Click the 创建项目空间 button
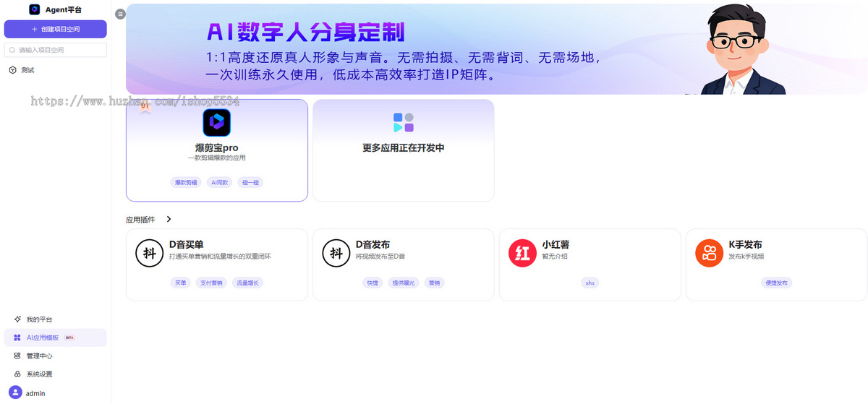 click(56, 29)
